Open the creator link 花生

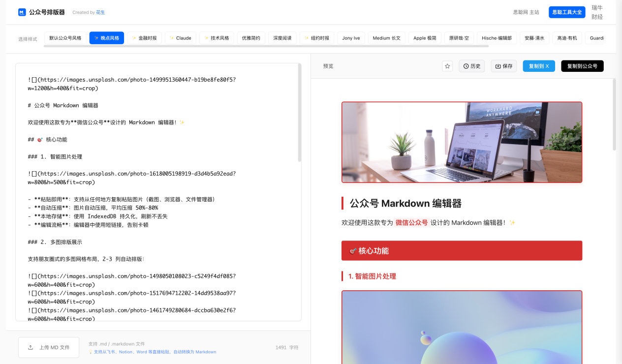(x=100, y=12)
